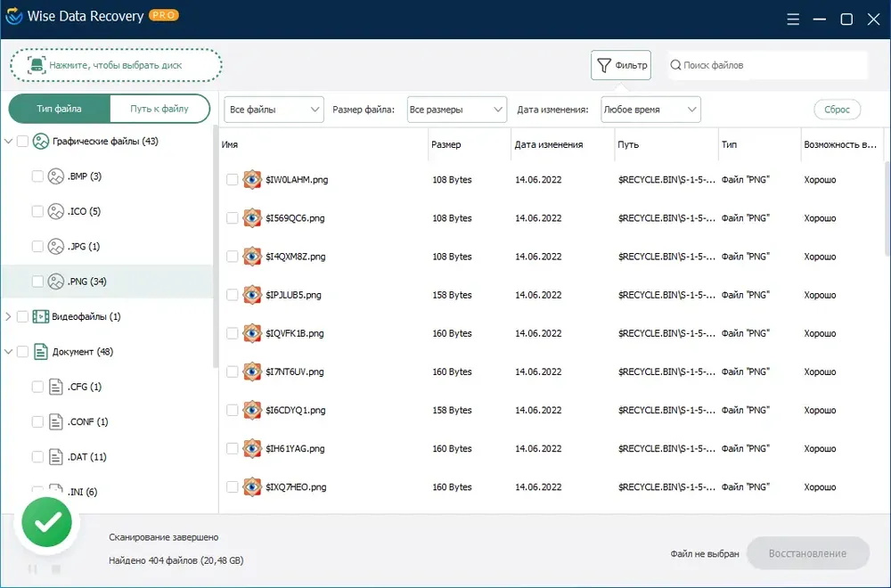Click the search magnifier icon
The image size is (891, 588).
coord(675,65)
